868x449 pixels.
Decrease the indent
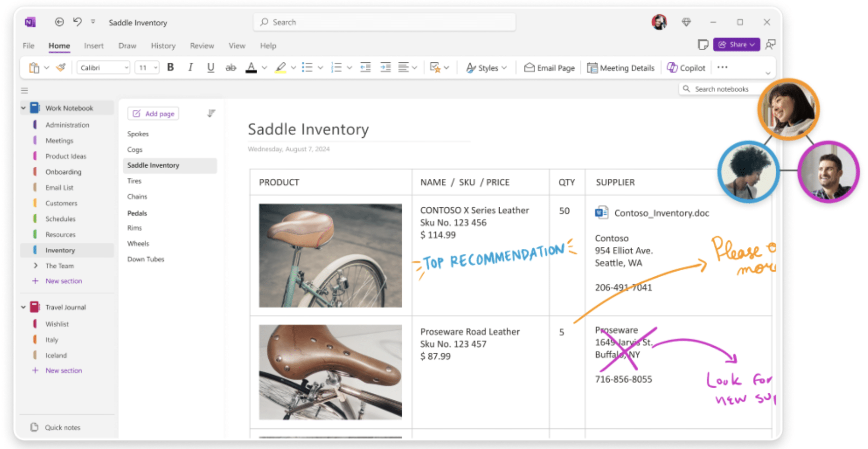[x=365, y=67]
